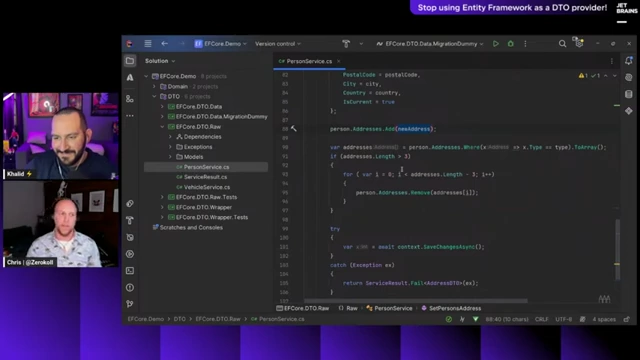Click the selected newAddress text on line 88

coord(414,129)
